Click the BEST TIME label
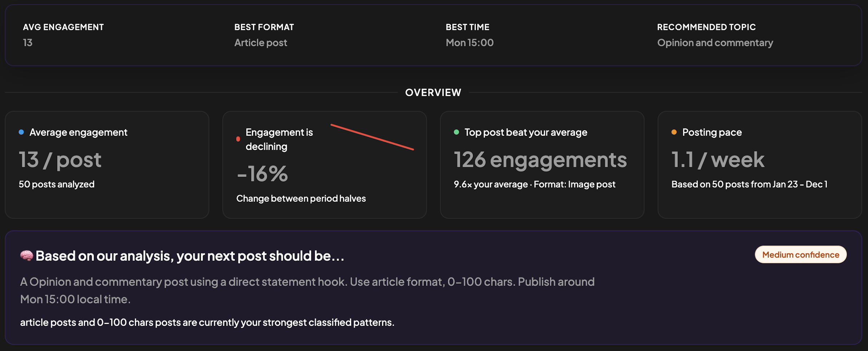This screenshot has height=351, width=868. point(468,27)
